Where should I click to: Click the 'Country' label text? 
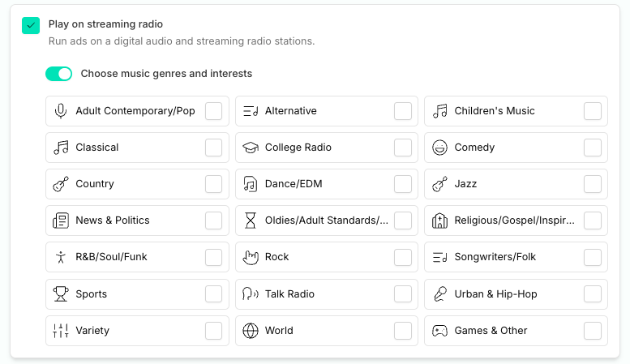(95, 184)
